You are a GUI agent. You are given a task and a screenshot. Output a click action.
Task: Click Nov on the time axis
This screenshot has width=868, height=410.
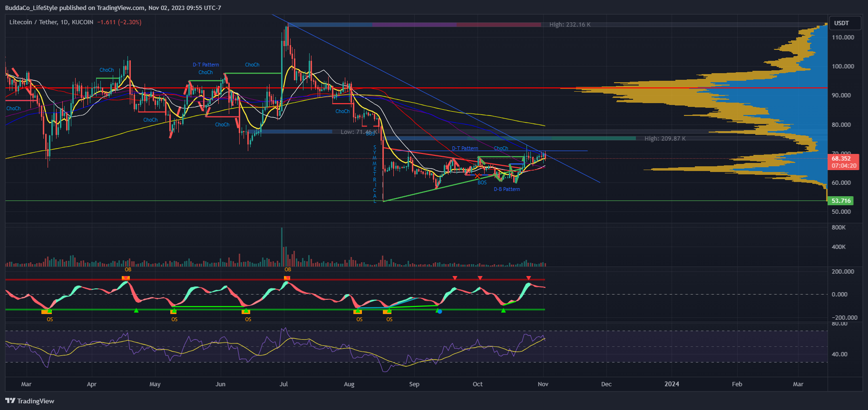coord(543,384)
